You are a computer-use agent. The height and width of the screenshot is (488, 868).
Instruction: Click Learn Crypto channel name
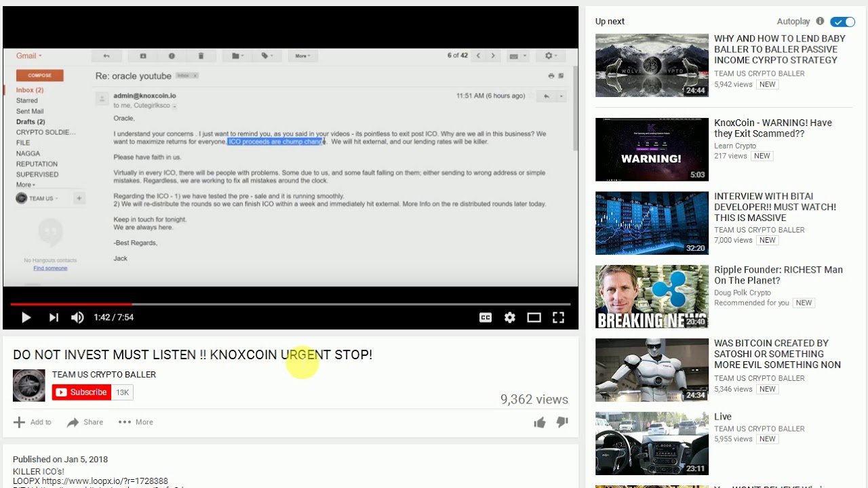click(734, 146)
